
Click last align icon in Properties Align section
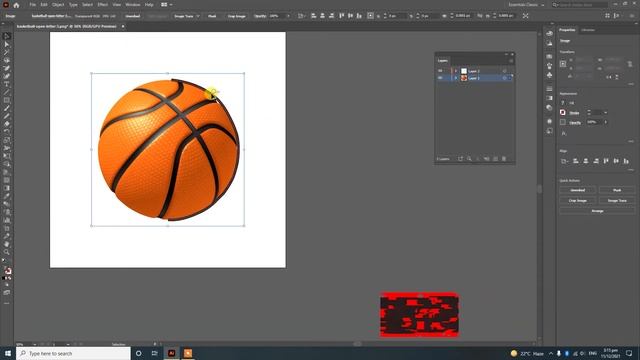point(626,161)
